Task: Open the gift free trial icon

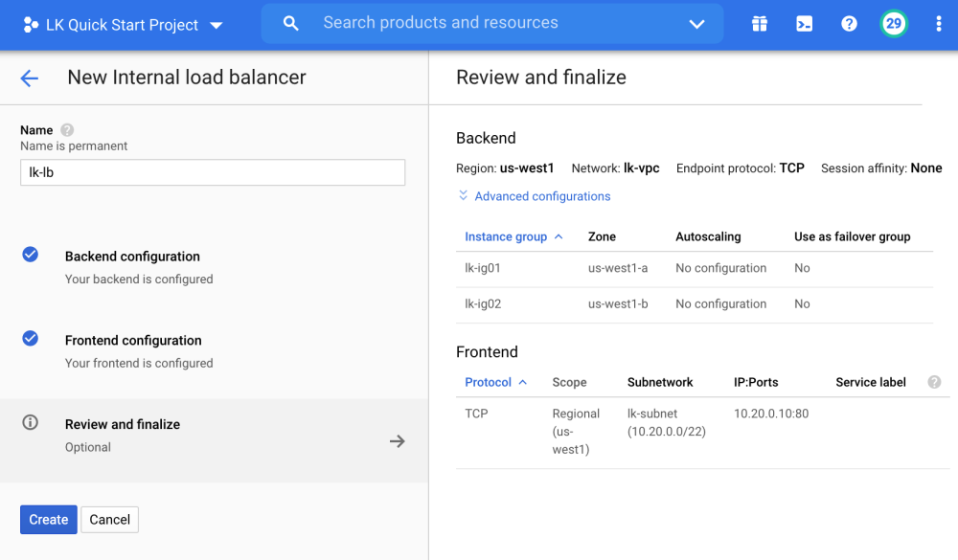Action: tap(760, 24)
